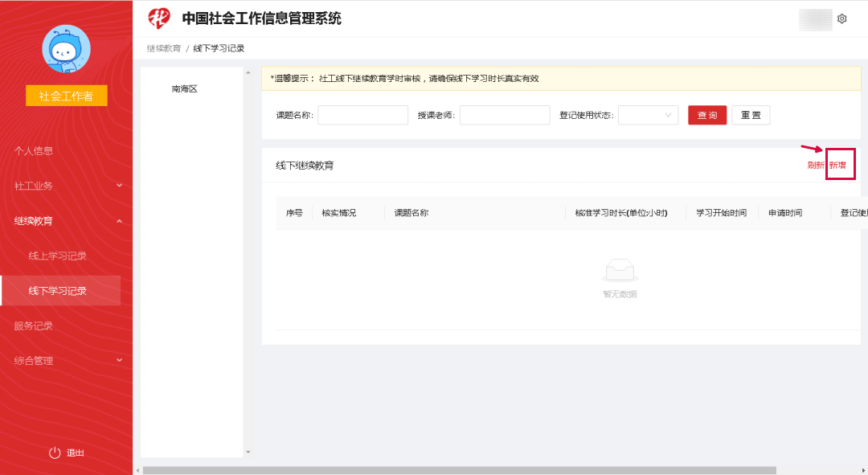
Task: Click the settings gear icon
Action: point(842,18)
